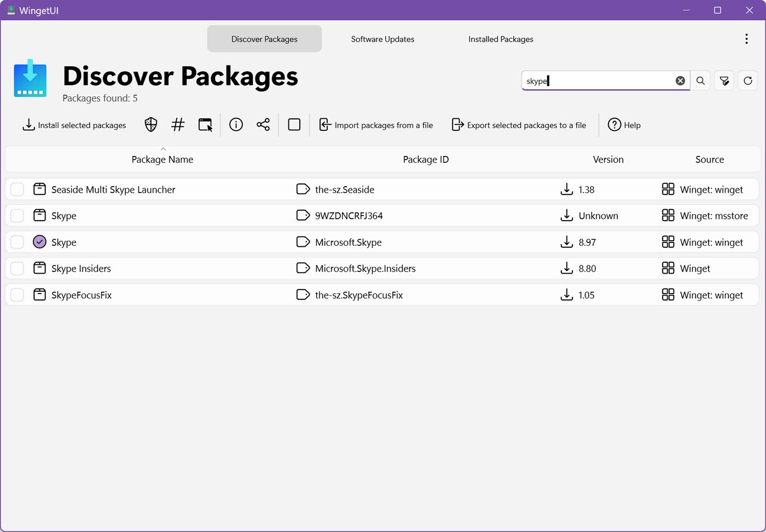
Task: Switch to Installed Packages tab
Action: (x=501, y=39)
